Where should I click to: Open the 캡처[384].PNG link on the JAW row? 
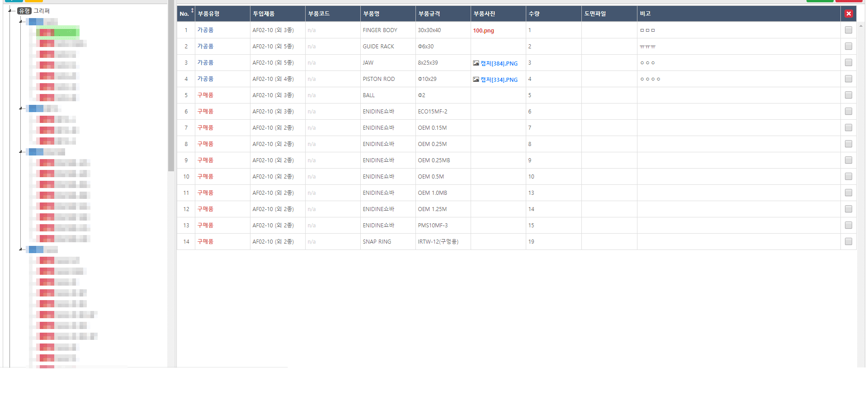pos(499,63)
